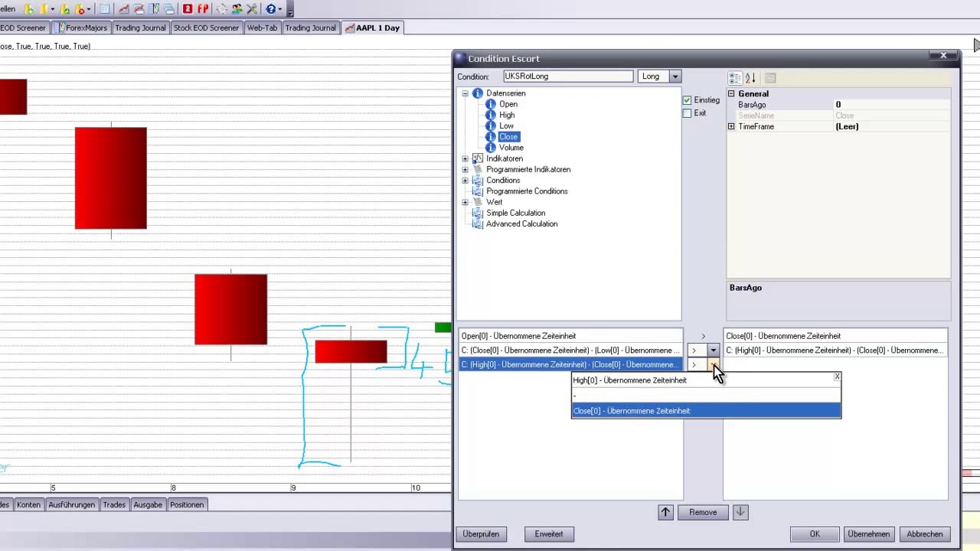Click the Abbrechen button
980x551 pixels.
[925, 534]
